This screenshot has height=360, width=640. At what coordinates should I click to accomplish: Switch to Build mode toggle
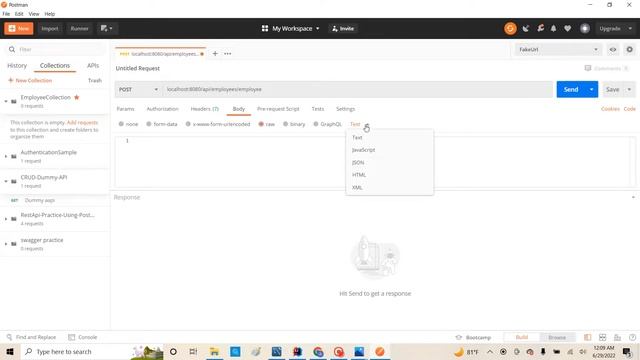pyautogui.click(x=522, y=337)
